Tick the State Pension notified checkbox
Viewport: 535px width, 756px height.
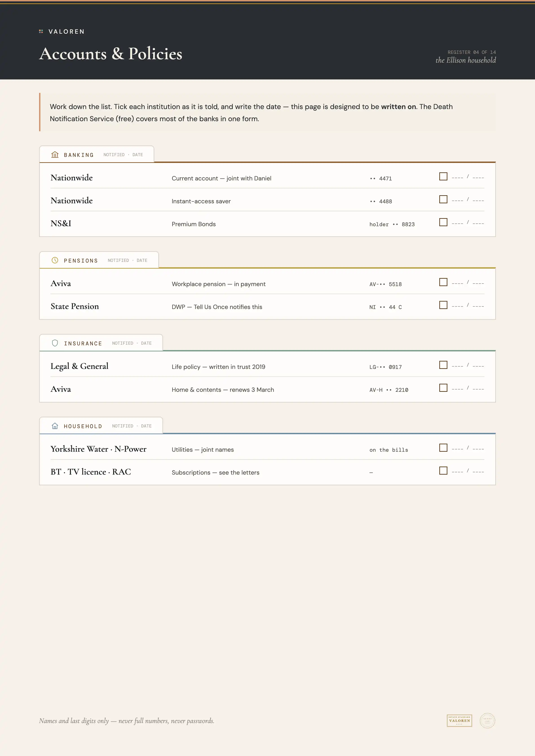click(443, 305)
